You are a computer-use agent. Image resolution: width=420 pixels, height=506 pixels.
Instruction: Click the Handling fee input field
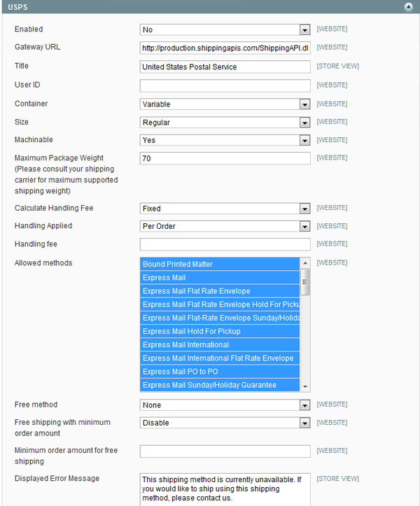[x=225, y=244]
